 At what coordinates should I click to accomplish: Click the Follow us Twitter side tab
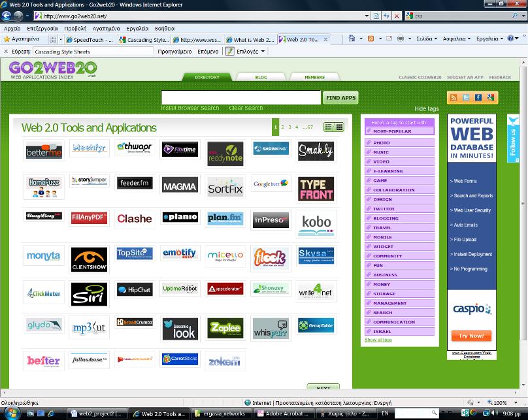coord(513,138)
